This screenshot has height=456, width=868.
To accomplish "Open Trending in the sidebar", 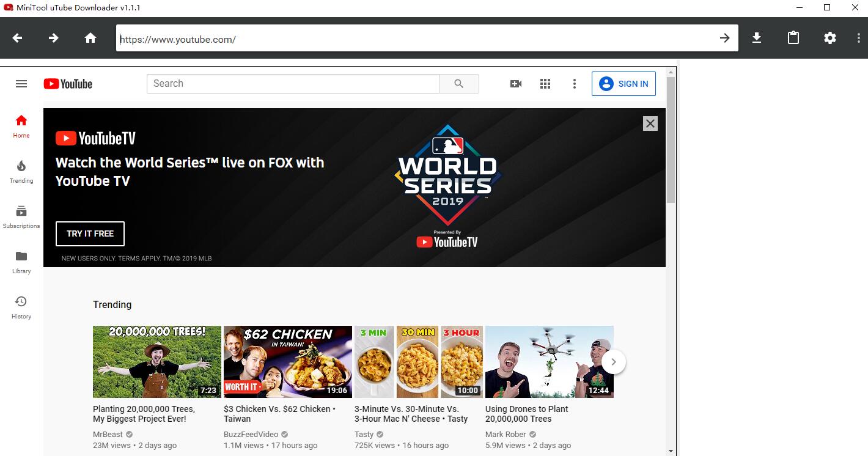I will click(21, 172).
